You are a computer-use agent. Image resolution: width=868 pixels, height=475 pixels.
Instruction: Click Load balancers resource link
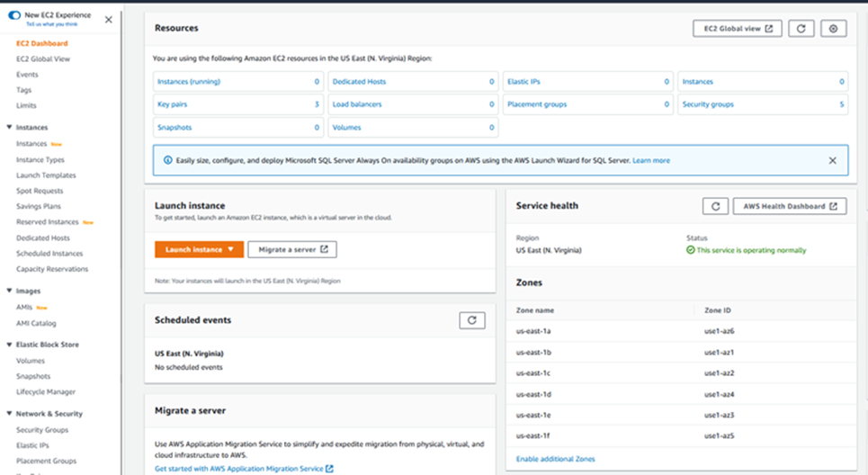point(357,104)
